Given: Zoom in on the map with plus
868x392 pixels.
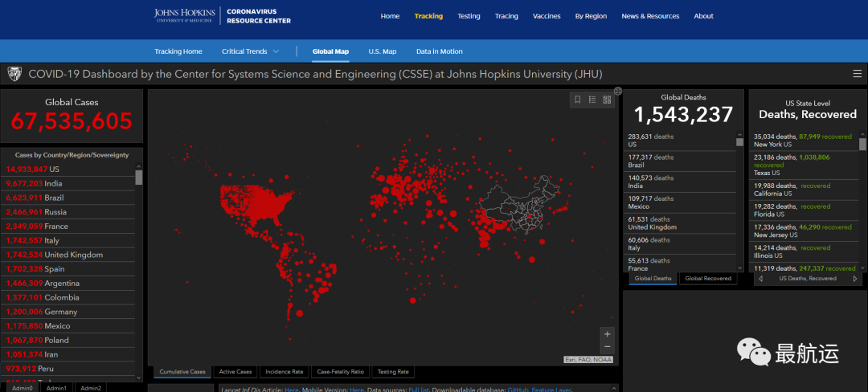Looking at the screenshot, I should pos(608,334).
